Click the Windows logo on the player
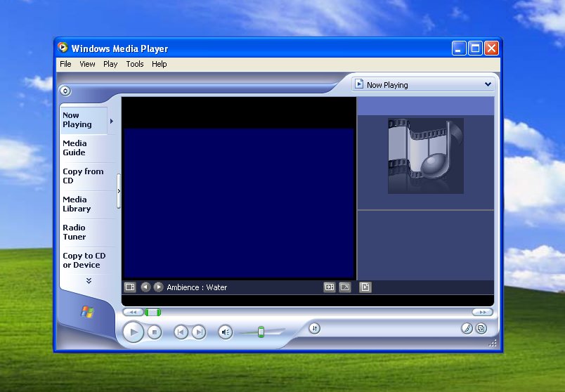The width and height of the screenshot is (565, 392). tap(87, 312)
